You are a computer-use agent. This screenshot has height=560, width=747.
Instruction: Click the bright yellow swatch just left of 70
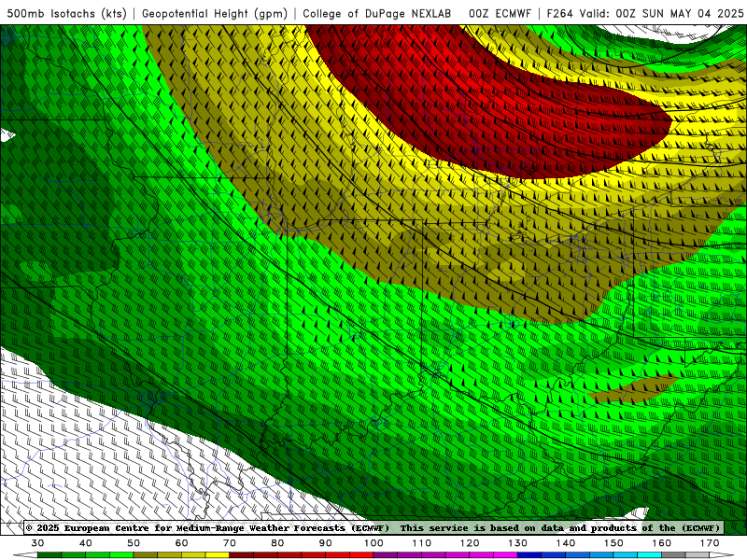tap(218, 555)
